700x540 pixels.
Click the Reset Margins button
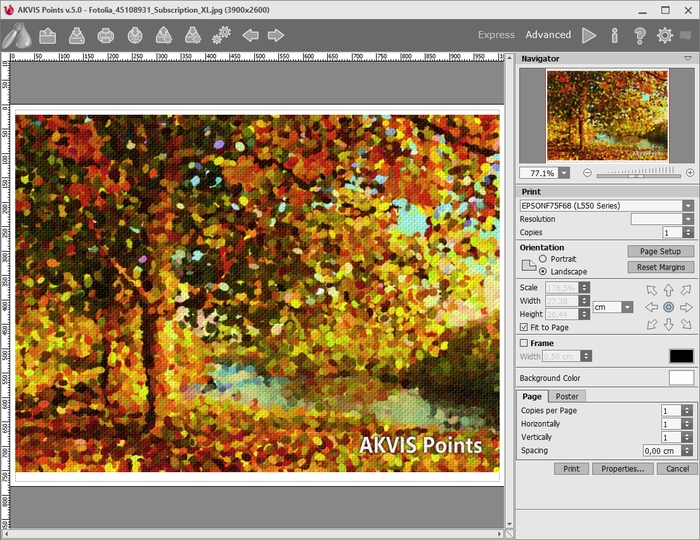(660, 267)
